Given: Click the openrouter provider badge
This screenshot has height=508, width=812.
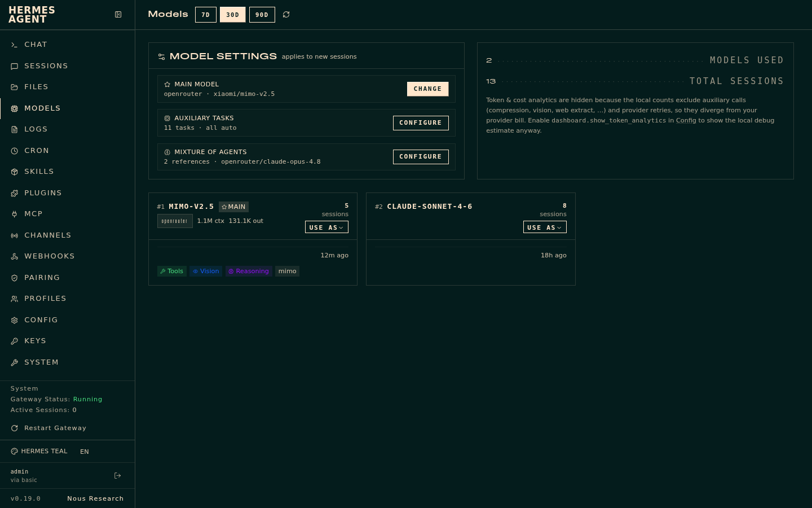Looking at the screenshot, I should pos(175,221).
